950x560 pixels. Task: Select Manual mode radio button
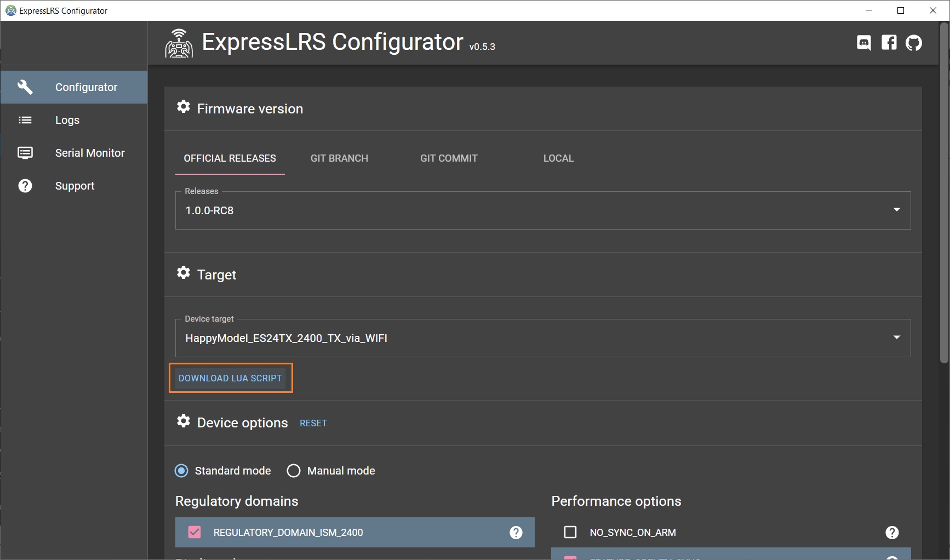click(x=294, y=471)
